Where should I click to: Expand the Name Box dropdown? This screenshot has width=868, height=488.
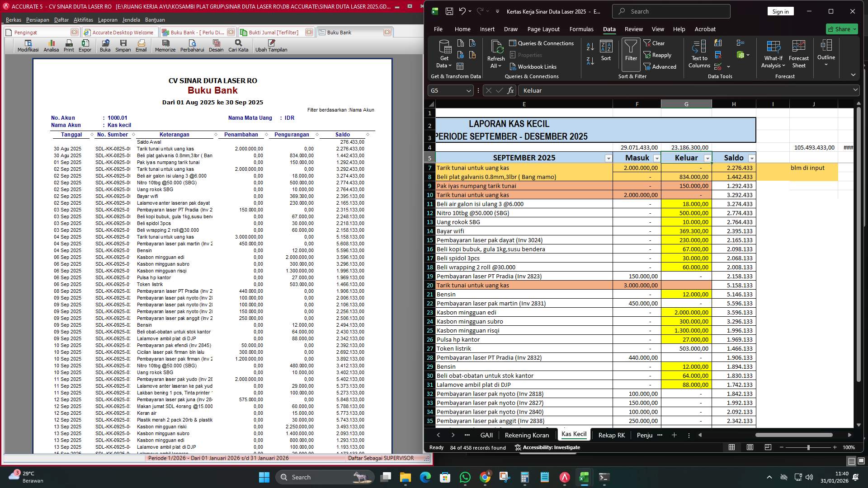tap(468, 90)
